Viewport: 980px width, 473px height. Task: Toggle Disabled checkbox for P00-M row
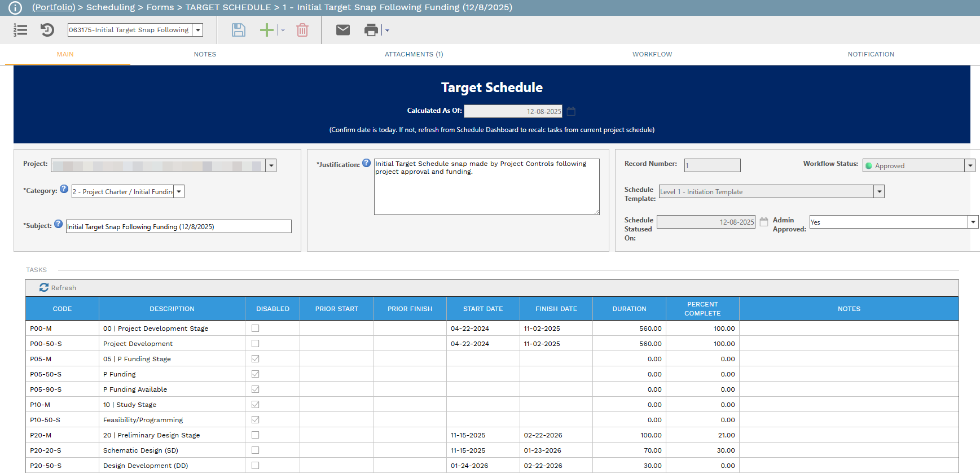tap(255, 328)
